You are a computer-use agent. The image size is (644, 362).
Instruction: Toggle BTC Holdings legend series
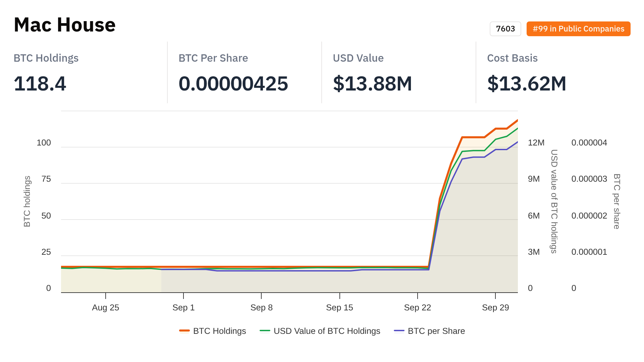click(219, 331)
